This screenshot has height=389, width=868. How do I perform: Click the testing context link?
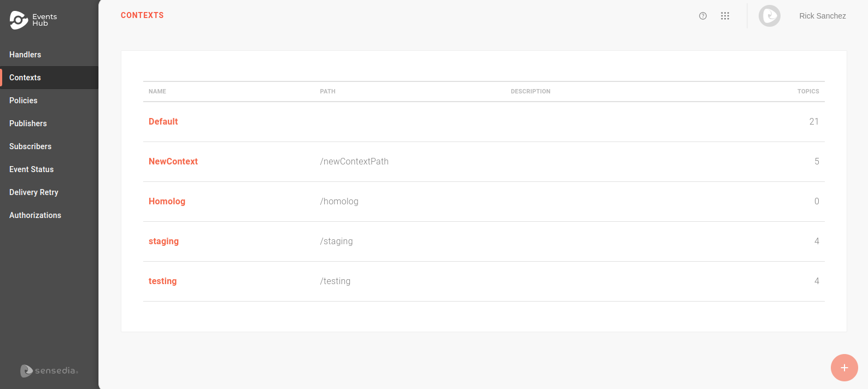tap(162, 281)
